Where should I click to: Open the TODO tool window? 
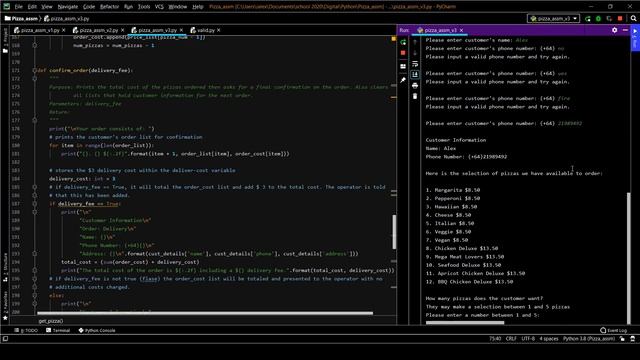point(26,330)
